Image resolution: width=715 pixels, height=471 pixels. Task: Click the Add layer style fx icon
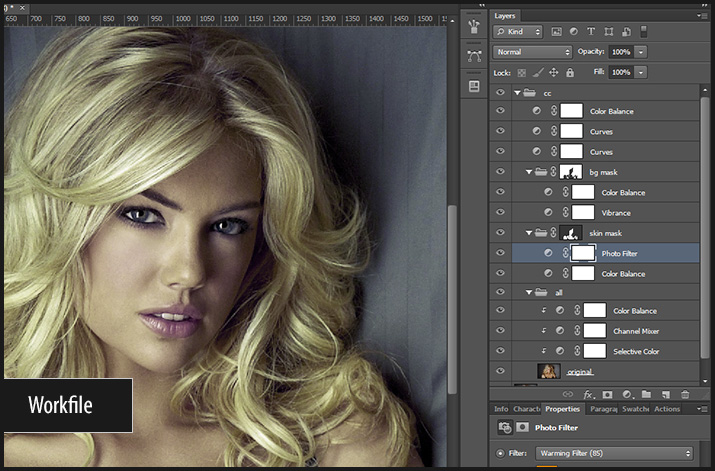coord(589,395)
